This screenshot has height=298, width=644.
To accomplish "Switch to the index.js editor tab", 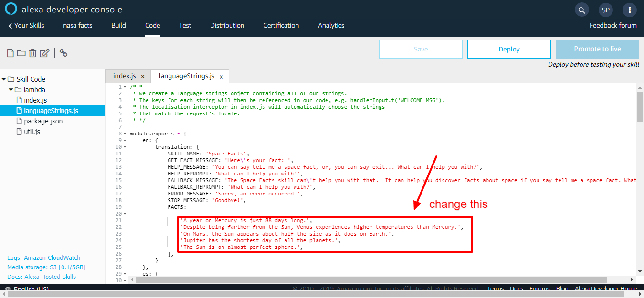I will pos(128,76).
